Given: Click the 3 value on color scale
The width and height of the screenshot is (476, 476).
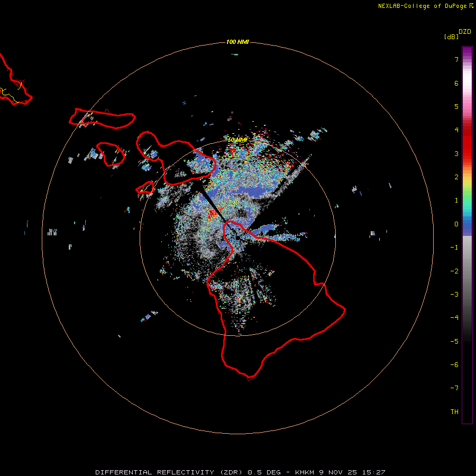Looking at the screenshot, I should tap(456, 153).
